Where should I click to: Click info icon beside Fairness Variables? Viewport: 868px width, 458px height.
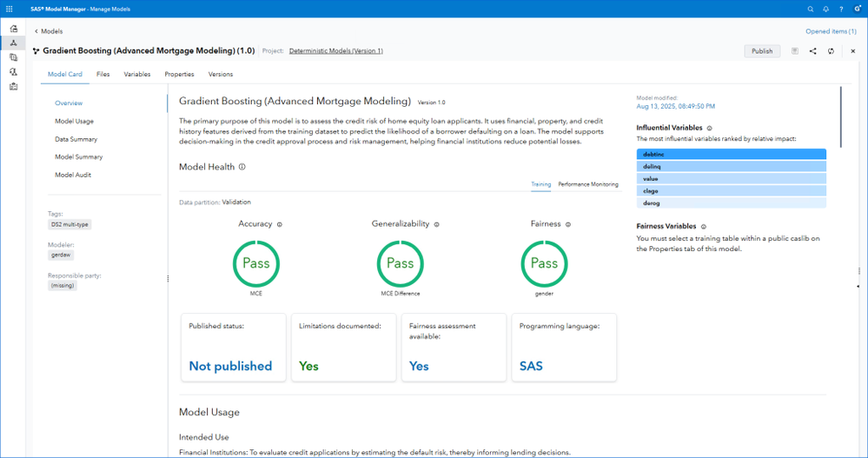point(704,227)
